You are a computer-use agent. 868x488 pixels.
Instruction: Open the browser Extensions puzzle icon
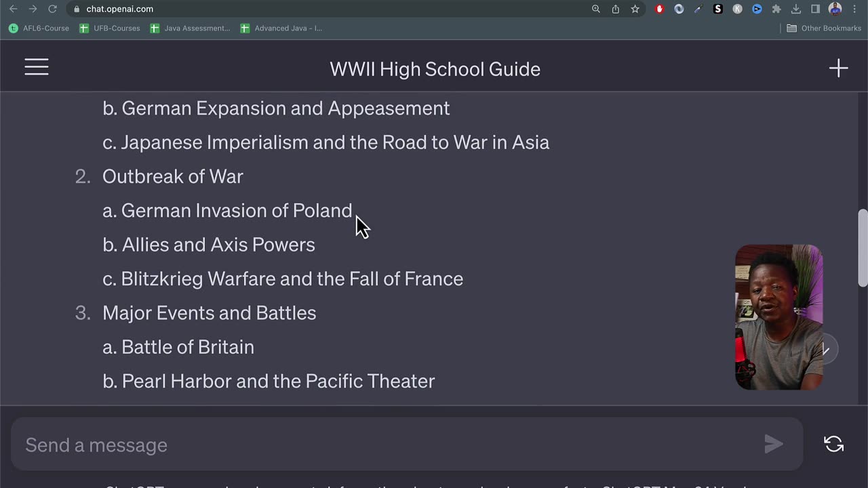pyautogui.click(x=776, y=9)
